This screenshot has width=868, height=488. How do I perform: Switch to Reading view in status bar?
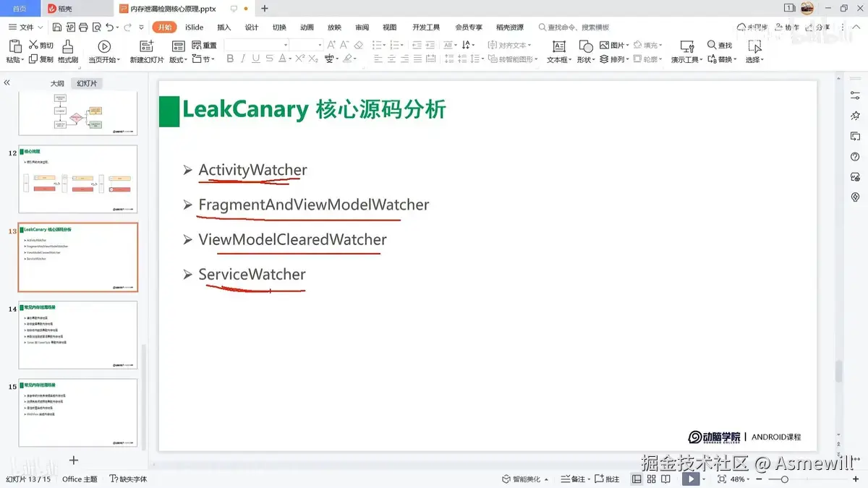click(x=665, y=479)
